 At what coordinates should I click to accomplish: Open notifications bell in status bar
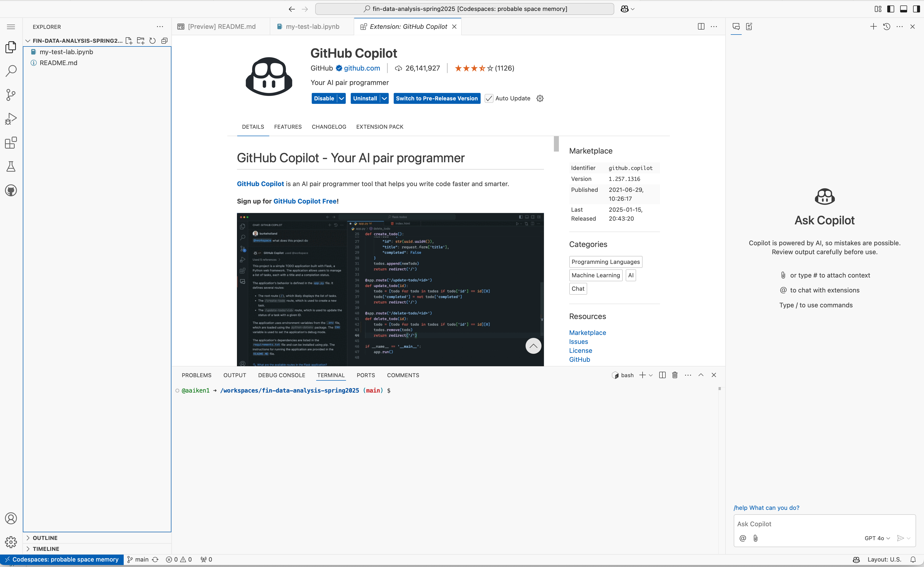point(913,560)
